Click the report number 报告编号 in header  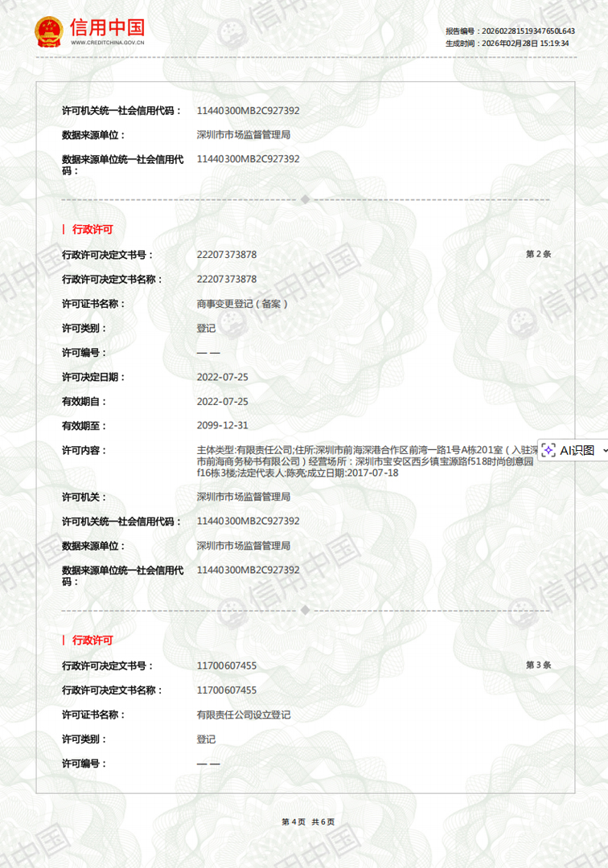510,31
